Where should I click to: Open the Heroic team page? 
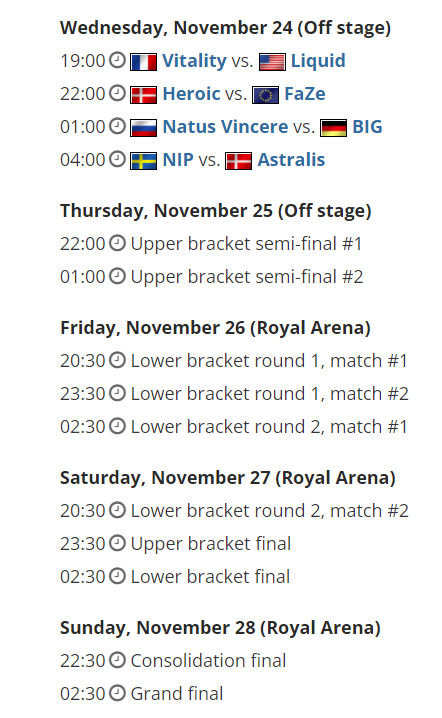pos(191,94)
